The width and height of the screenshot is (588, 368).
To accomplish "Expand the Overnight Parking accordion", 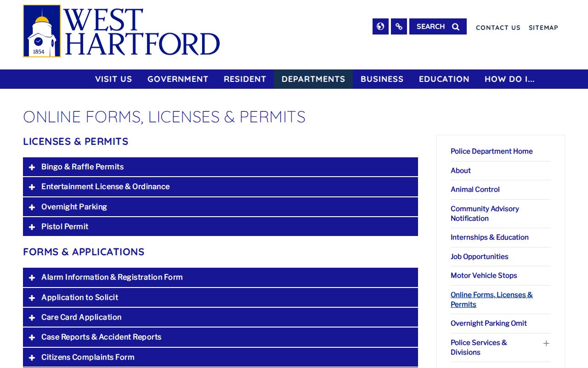I will (220, 207).
